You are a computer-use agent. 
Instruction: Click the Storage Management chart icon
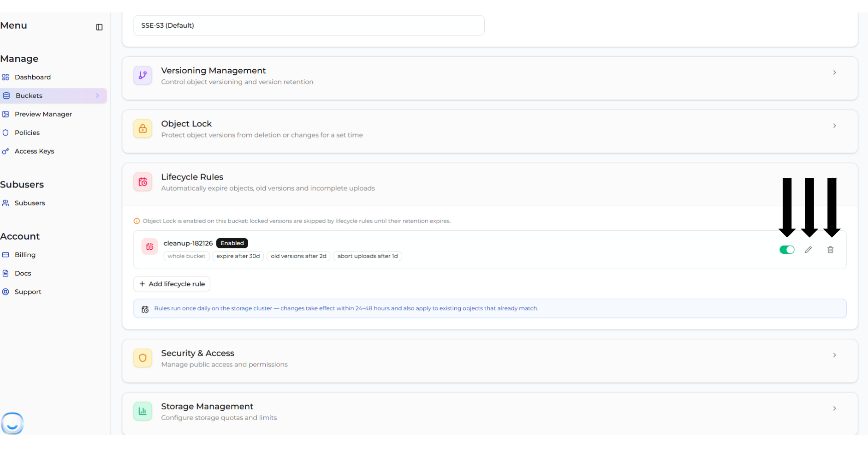tap(143, 411)
